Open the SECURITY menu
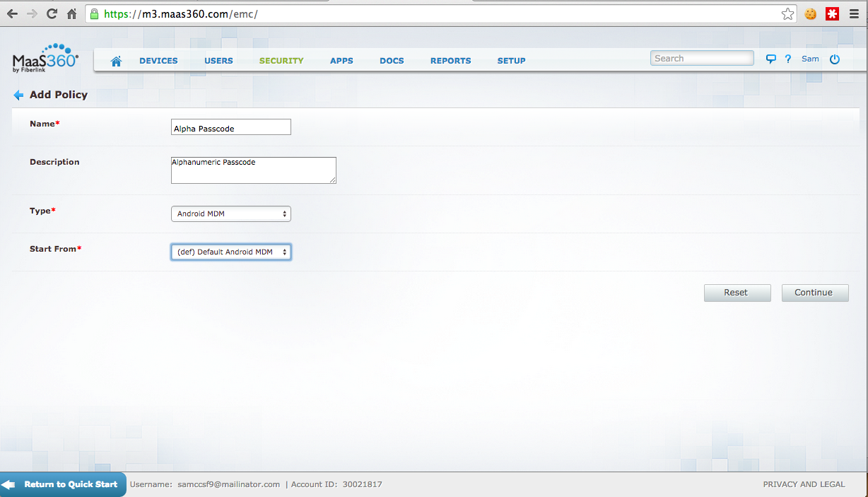 tap(281, 61)
